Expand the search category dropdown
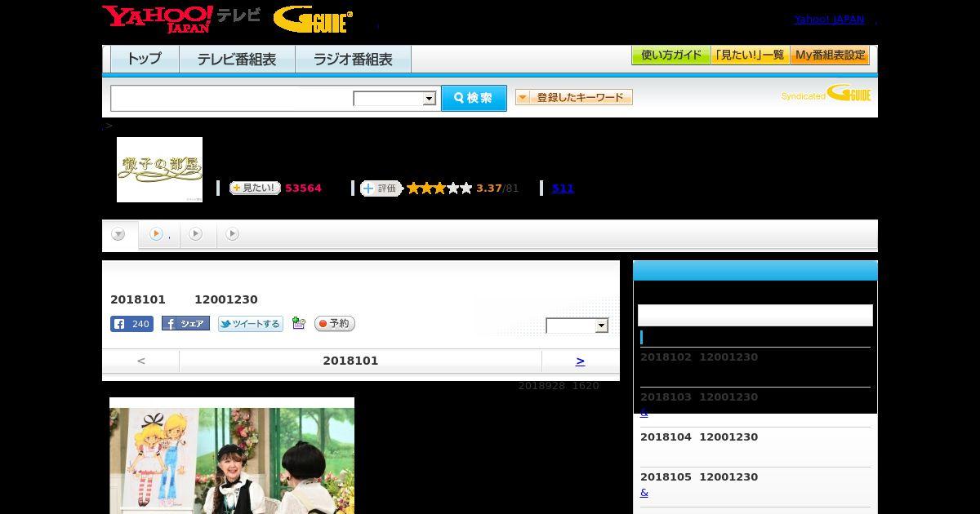 coord(395,99)
